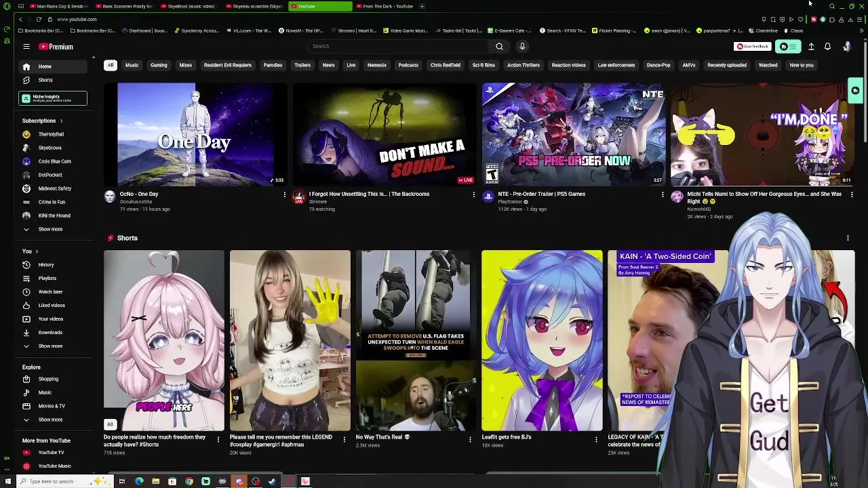Screen dimensions: 868x488
Task: Open Playlists in the sidebar
Action: [x=53, y=278]
